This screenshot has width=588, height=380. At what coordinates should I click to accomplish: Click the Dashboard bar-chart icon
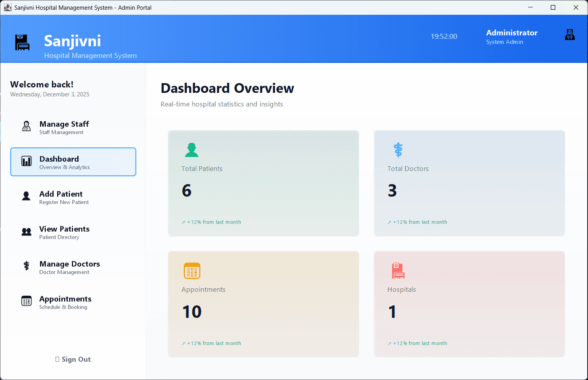(x=26, y=161)
